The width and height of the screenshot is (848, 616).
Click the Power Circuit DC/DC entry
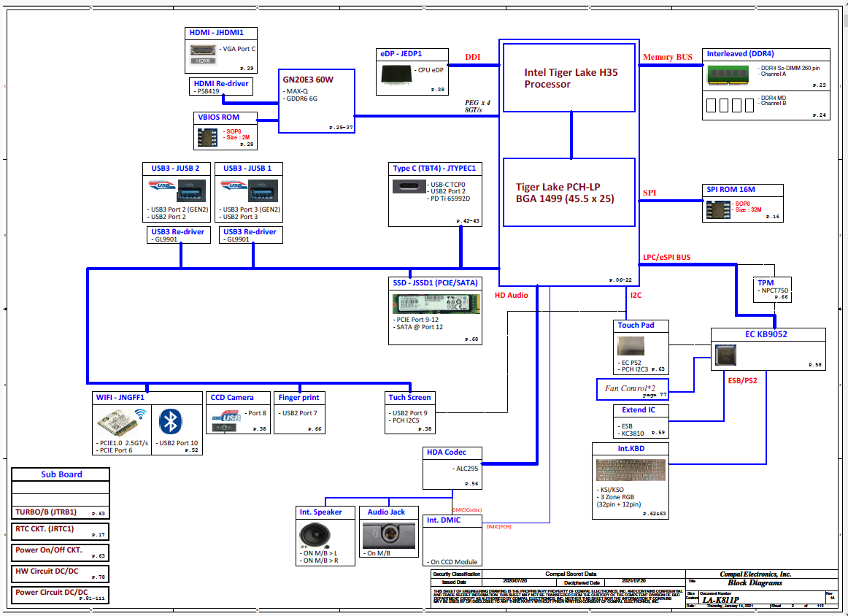60,594
